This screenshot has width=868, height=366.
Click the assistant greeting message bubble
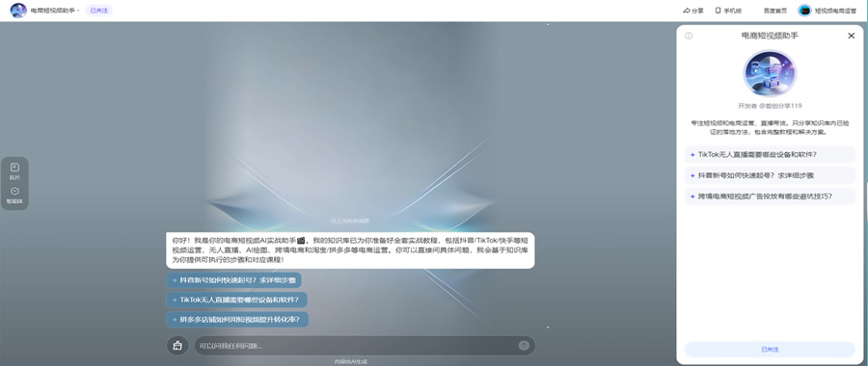[350, 250]
